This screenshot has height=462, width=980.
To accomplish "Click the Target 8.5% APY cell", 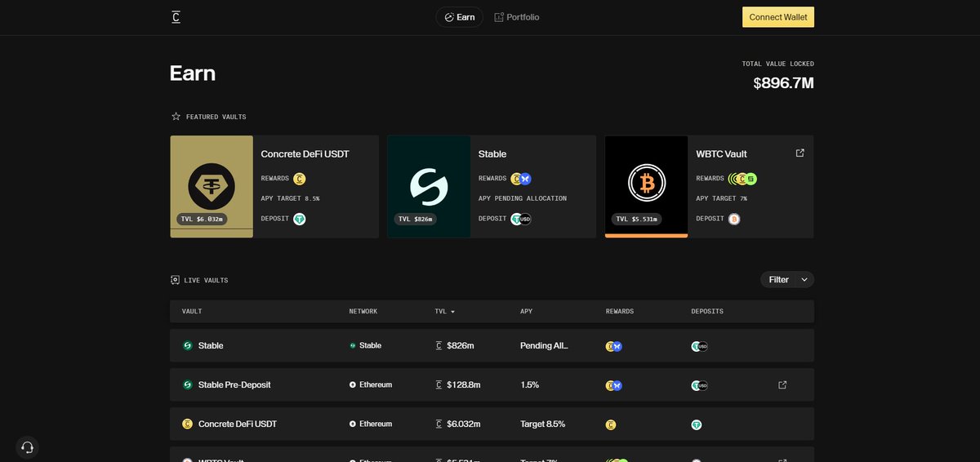I will point(543,424).
